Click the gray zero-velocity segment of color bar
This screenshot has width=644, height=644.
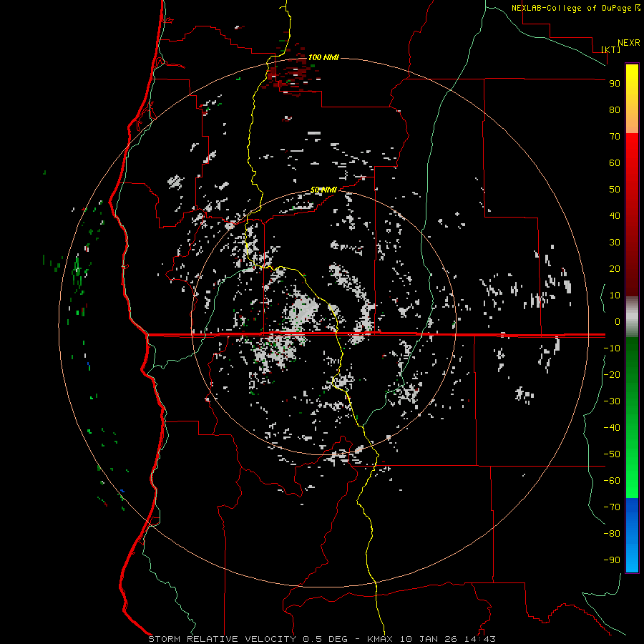[632, 317]
